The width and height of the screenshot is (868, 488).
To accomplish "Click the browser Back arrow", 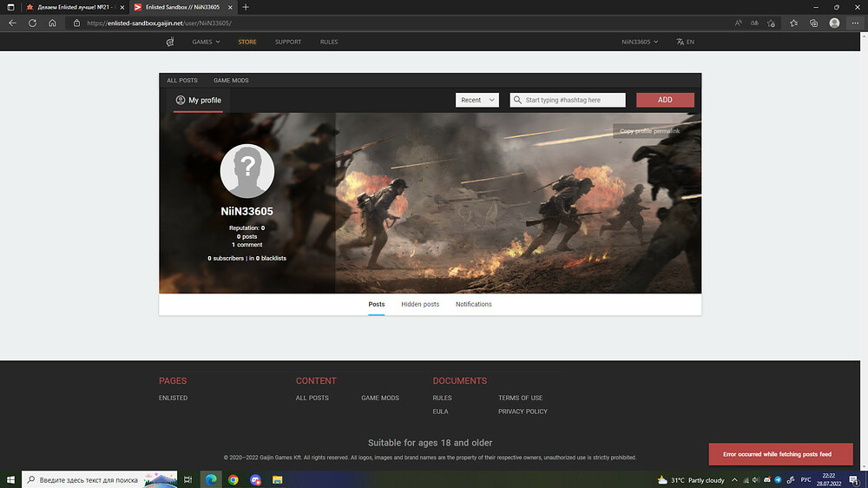I will [x=12, y=23].
